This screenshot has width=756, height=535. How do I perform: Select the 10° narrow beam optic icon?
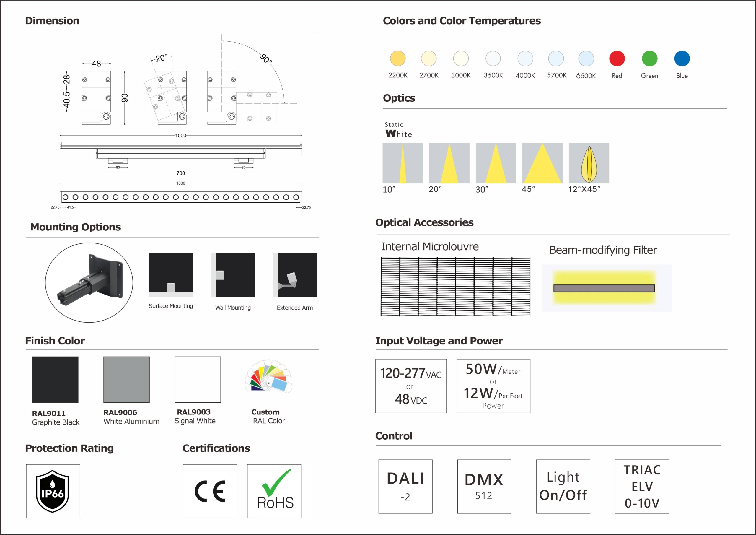[403, 163]
